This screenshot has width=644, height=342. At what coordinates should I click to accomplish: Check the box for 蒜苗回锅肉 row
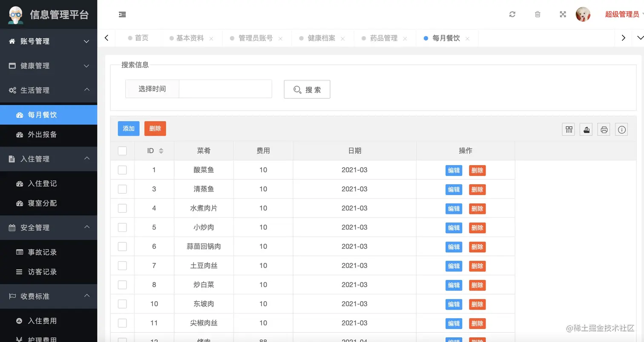point(122,247)
